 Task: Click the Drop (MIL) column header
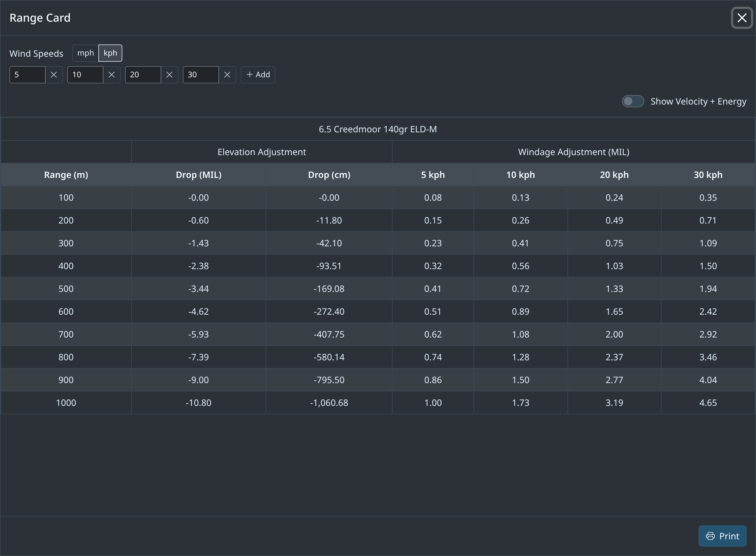pyautogui.click(x=198, y=175)
